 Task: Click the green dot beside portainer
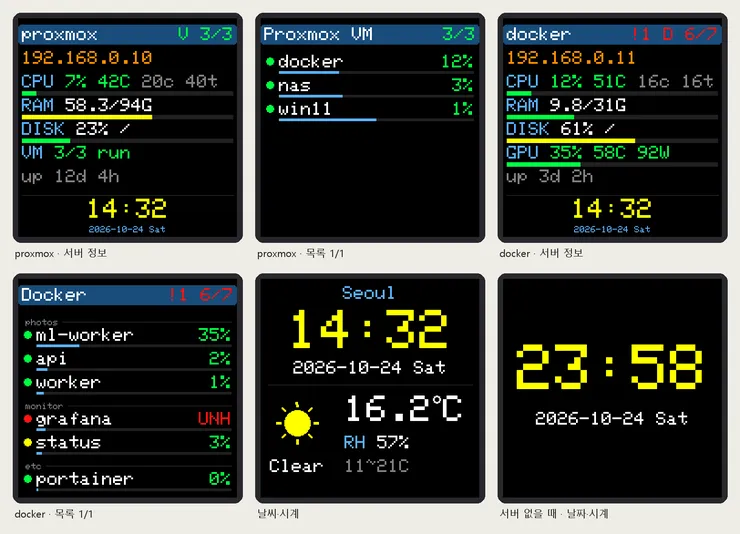click(28, 479)
